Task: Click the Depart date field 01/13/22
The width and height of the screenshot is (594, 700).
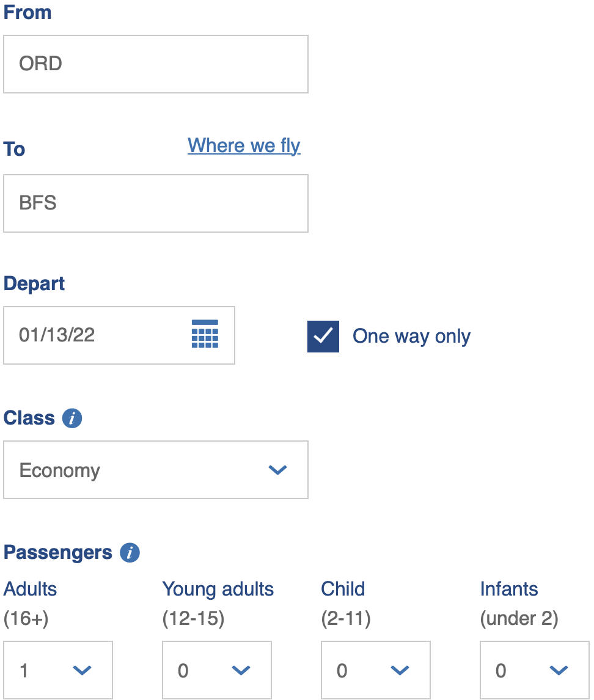Action: tap(119, 335)
